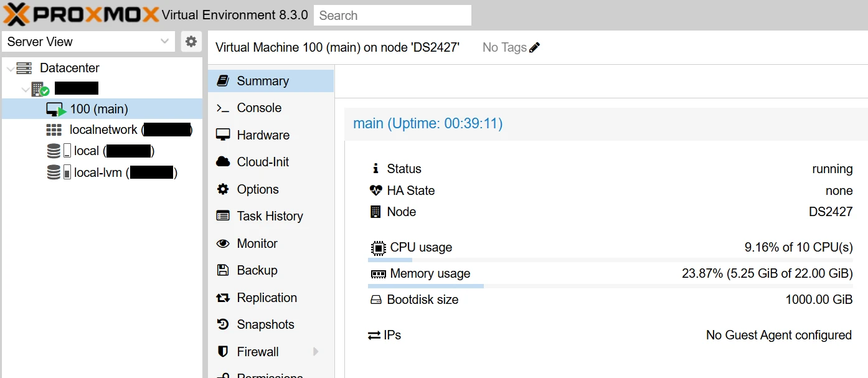Open the Console tab
The image size is (868, 378).
pyautogui.click(x=259, y=108)
